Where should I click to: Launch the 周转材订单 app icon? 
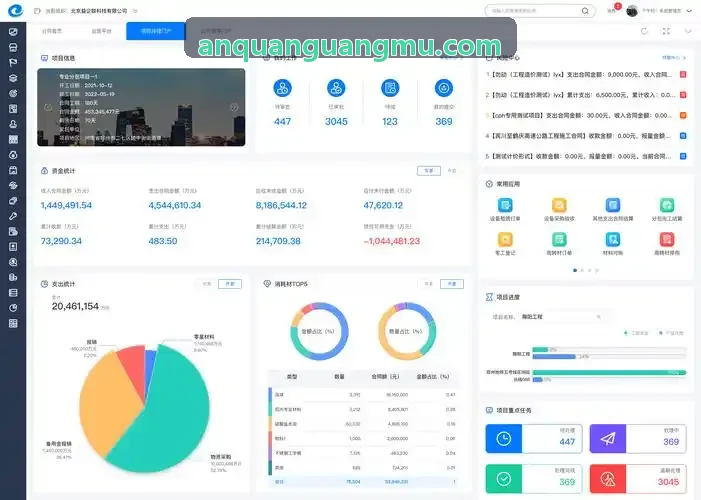559,240
